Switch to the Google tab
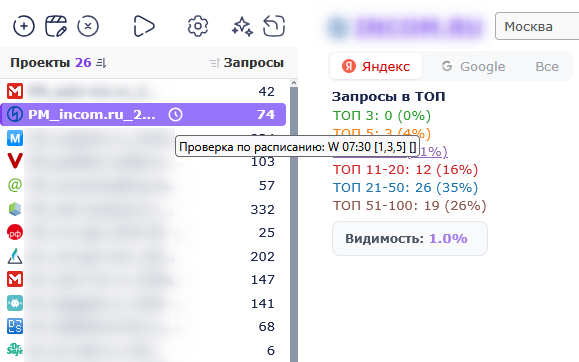The height and width of the screenshot is (362, 579). click(x=473, y=66)
